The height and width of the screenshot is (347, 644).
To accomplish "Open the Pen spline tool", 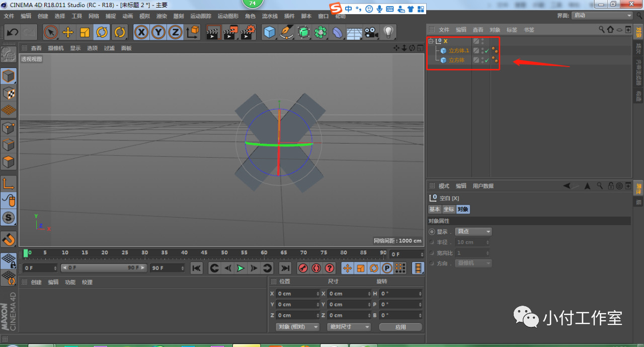I will point(286,32).
